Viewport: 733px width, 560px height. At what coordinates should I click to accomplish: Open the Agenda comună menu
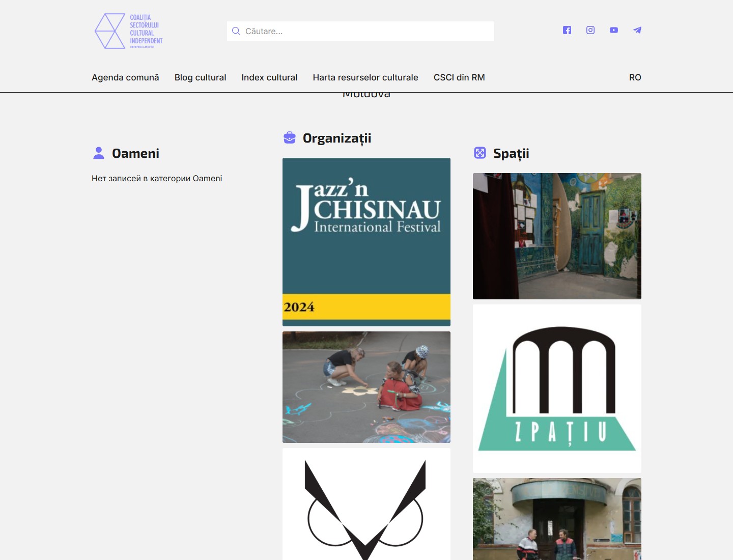click(125, 77)
